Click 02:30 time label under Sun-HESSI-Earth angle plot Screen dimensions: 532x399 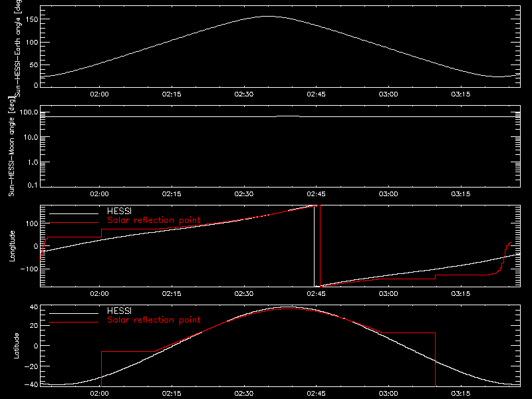click(244, 94)
